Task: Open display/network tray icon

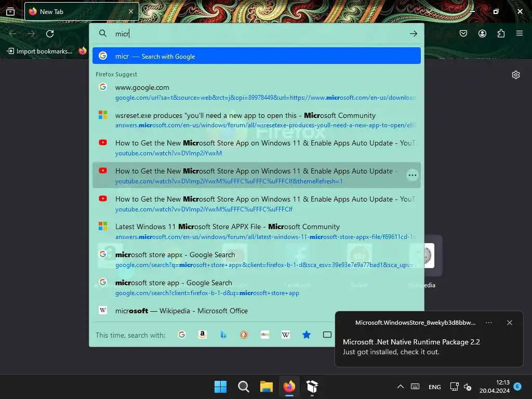Action: coord(454,387)
